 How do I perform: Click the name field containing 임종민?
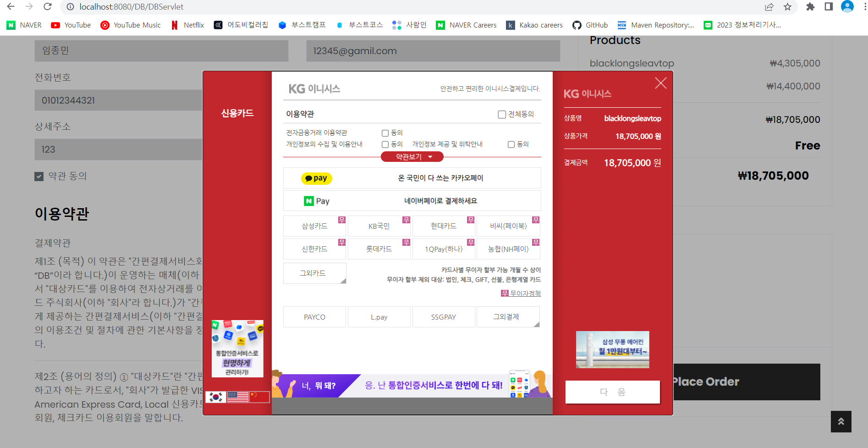[x=161, y=51]
